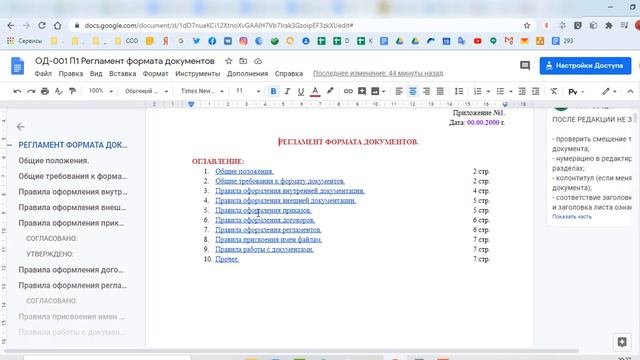Screen dimensions: 640x360
Task: Open the input tools Ру dropdown
Action: click(x=576, y=92)
